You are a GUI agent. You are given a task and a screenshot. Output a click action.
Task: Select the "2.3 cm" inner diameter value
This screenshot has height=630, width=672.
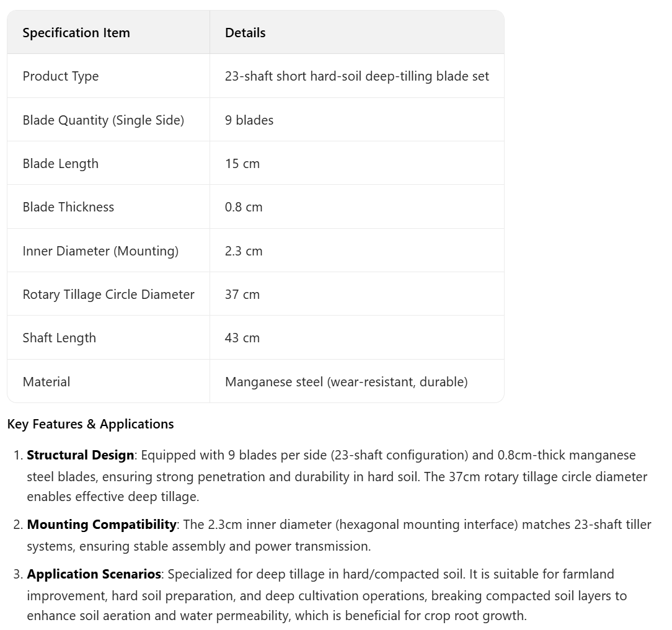(244, 251)
